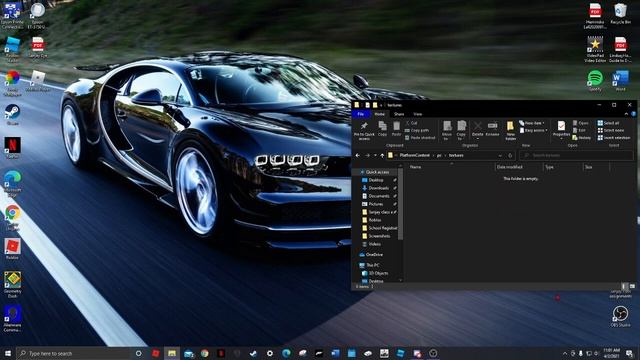This screenshot has height=360, width=640.
Task: Click the Copy button in ribbon
Action: click(x=382, y=129)
